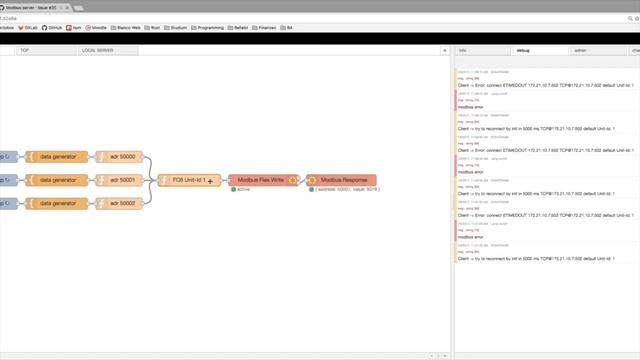Screen dimensions: 640x360
Task: Click the function icon on FC6 Unit-Id 1 node
Action: 163,180
